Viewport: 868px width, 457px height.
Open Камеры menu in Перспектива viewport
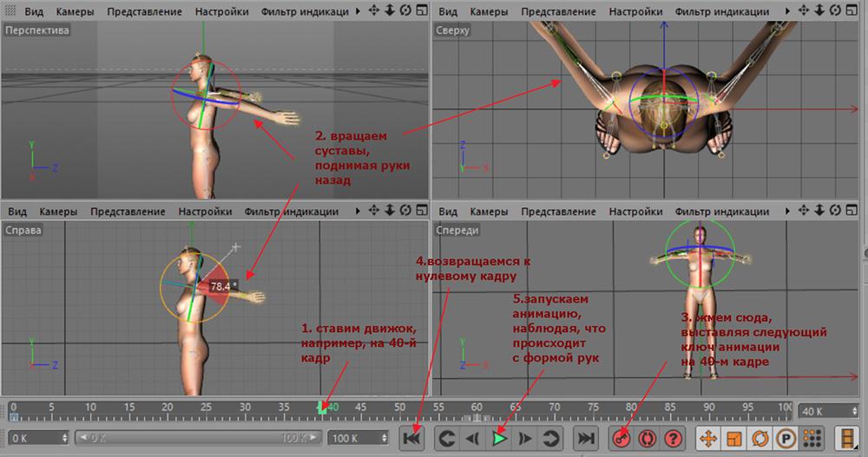coord(75,11)
